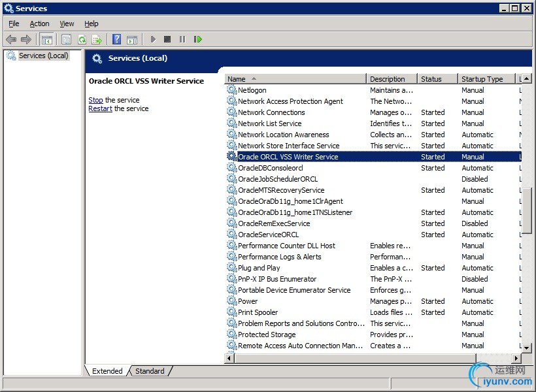The height and width of the screenshot is (392, 536).
Task: Select OracleRemExecService row
Action: coord(373,223)
